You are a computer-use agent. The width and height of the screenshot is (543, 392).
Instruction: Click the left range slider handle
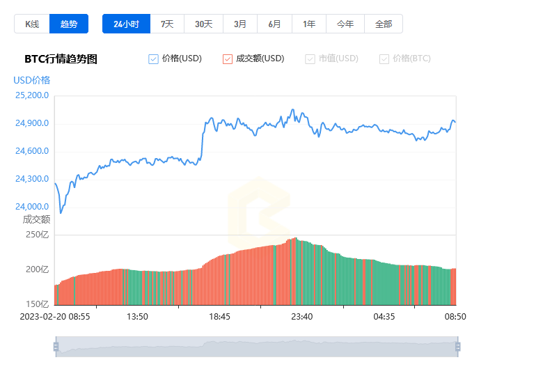tap(56, 347)
